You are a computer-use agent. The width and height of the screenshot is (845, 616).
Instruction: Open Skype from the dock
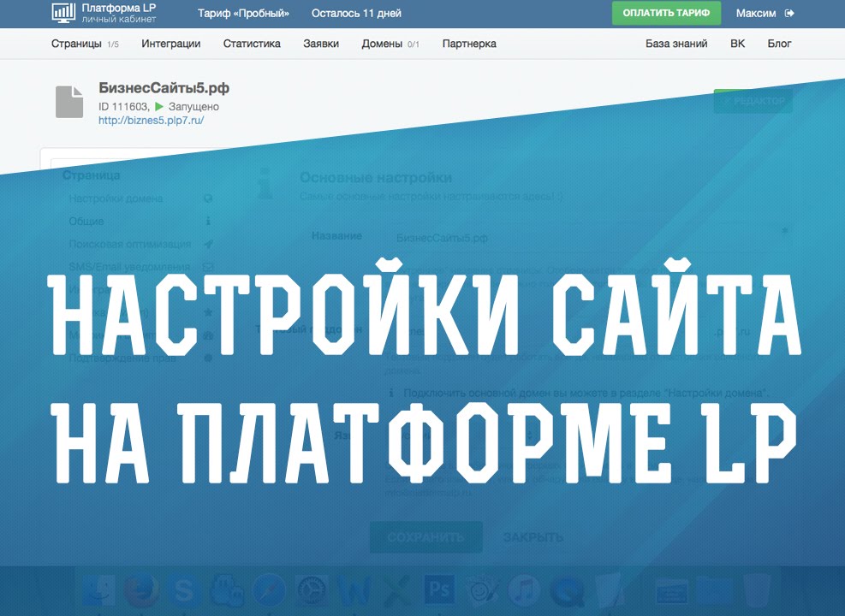click(184, 590)
